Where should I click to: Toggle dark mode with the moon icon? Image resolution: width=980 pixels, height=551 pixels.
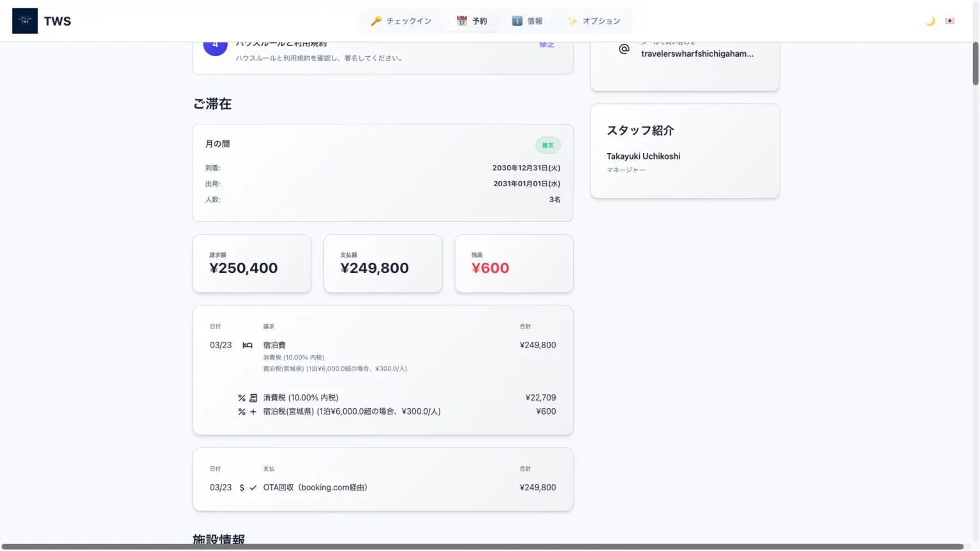point(930,21)
